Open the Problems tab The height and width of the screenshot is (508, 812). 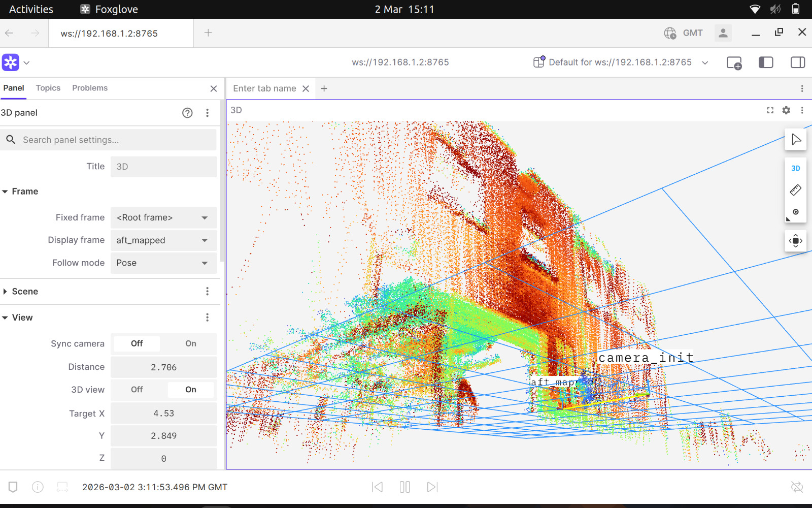click(x=89, y=87)
